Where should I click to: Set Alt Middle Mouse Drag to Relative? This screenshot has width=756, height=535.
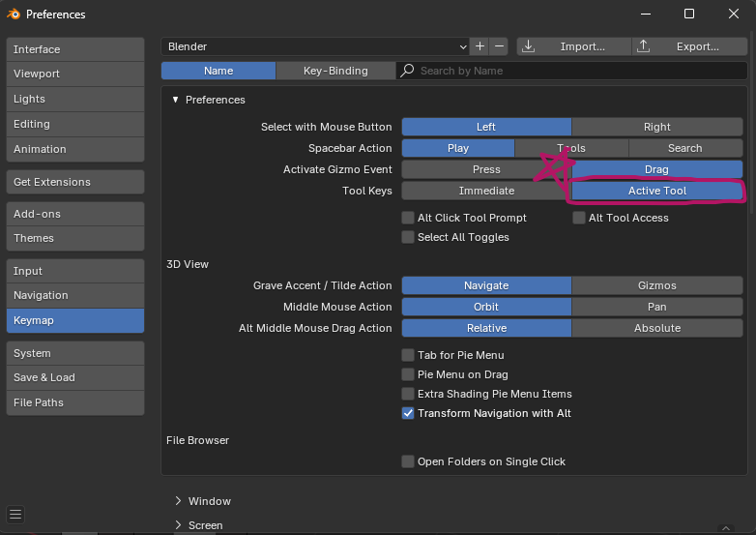[x=486, y=328]
